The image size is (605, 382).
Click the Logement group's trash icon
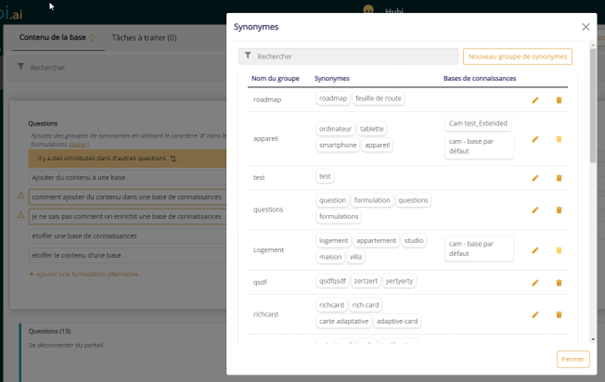559,250
